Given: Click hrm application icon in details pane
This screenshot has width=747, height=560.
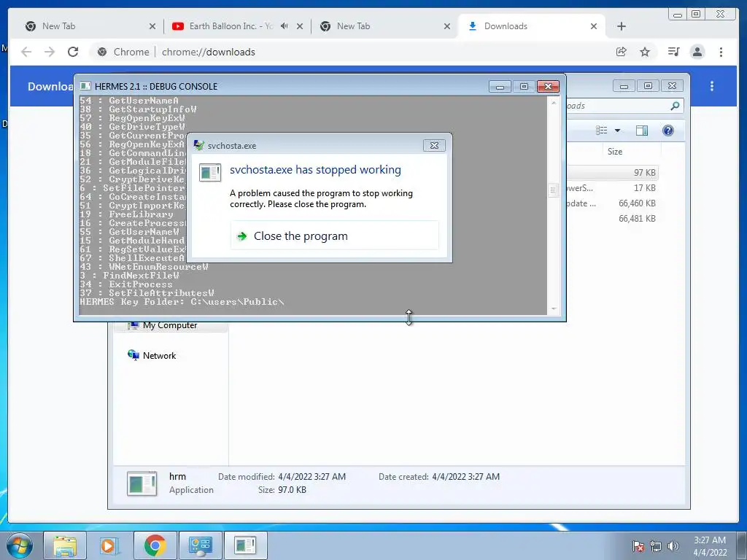Looking at the screenshot, I should point(142,483).
